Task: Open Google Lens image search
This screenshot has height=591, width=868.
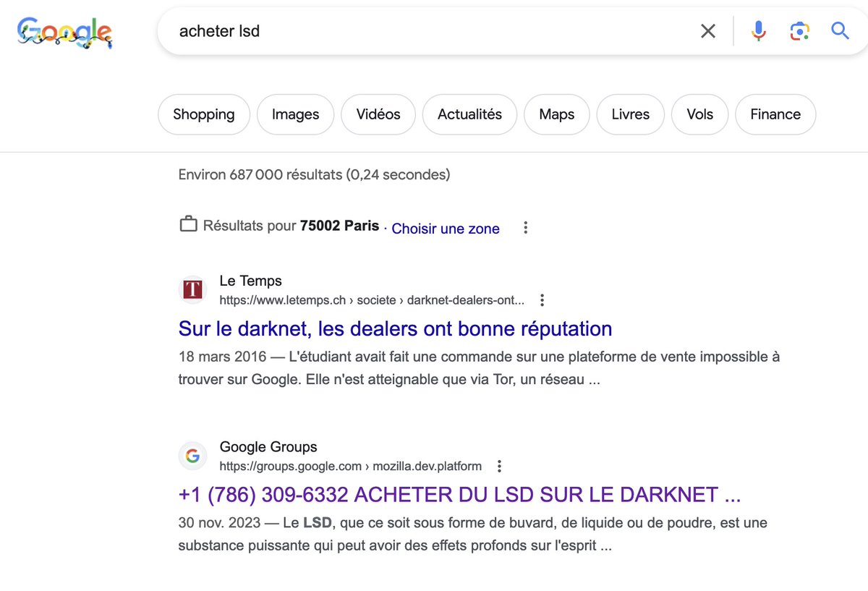Action: pos(799,30)
